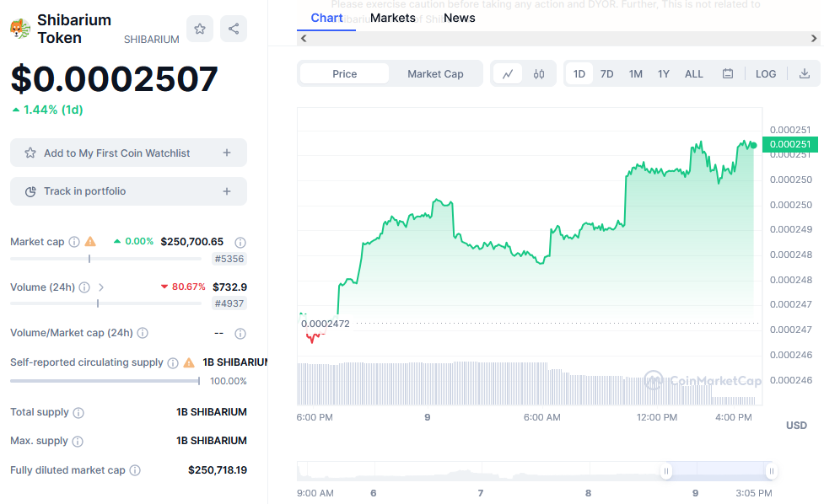Click left handle of range selector
The height and width of the screenshot is (504, 824).
tap(665, 471)
